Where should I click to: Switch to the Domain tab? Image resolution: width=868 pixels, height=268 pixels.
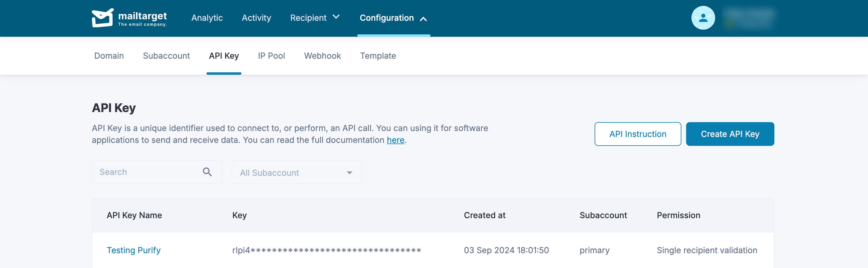pyautogui.click(x=109, y=56)
